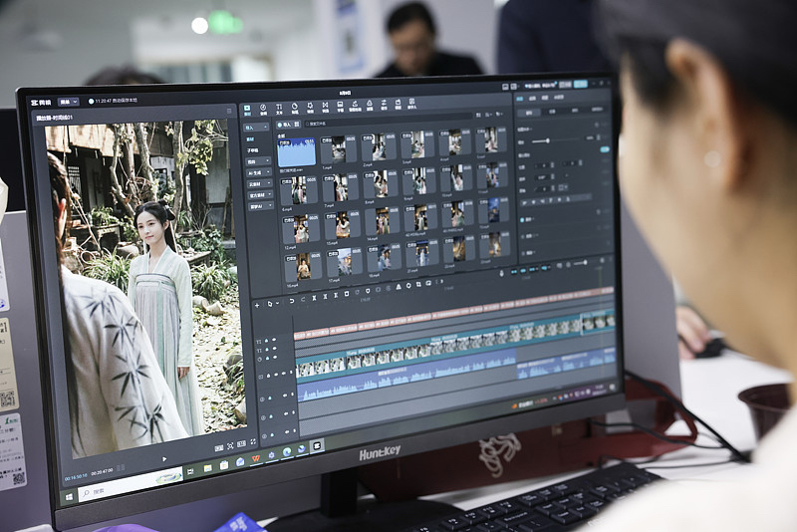Select the blue audio waveform clip thumbnail
The height and width of the screenshot is (532, 797).
pos(296,152)
